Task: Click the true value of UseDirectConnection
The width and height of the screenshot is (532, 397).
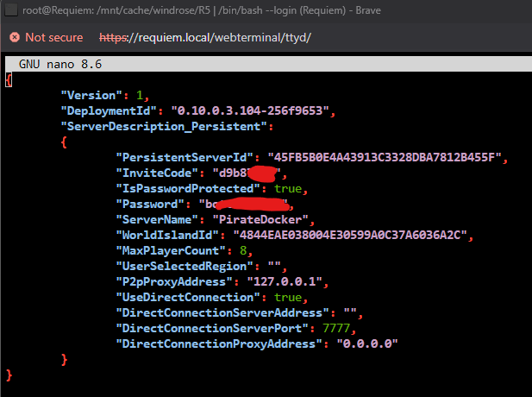Action: [x=288, y=297]
